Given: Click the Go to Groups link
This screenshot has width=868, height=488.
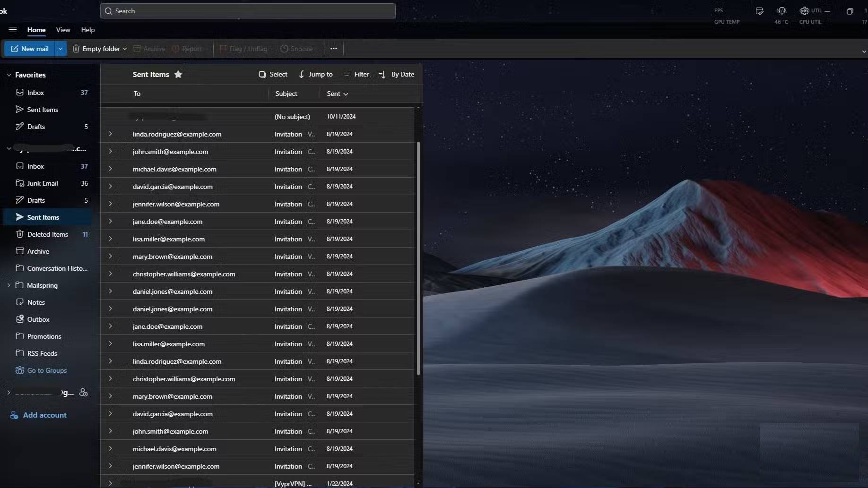Looking at the screenshot, I should coord(47,370).
